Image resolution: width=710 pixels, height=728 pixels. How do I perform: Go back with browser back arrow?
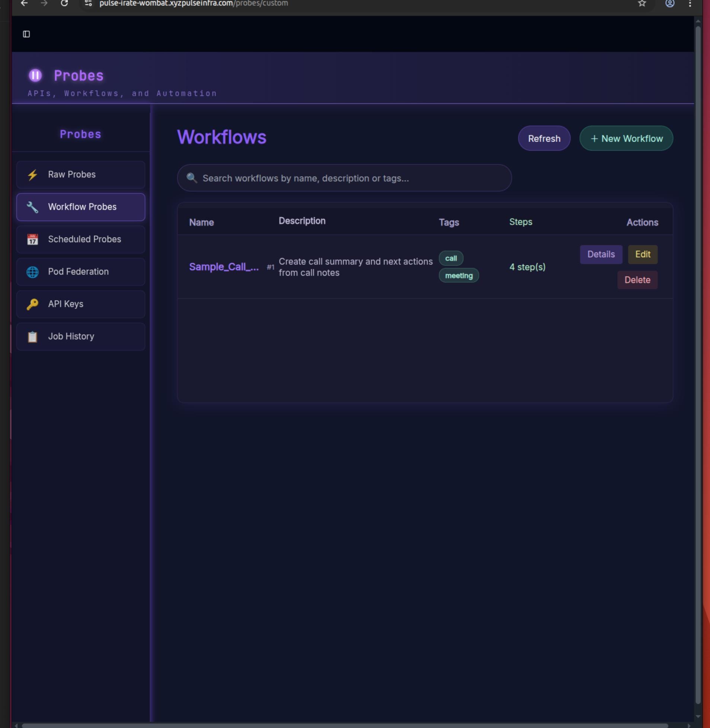(24, 3)
